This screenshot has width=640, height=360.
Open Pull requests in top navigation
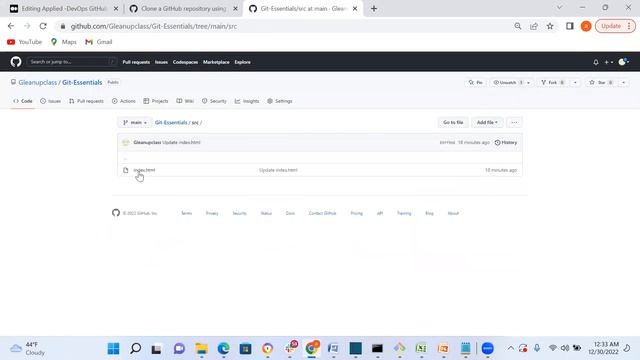coord(136,62)
